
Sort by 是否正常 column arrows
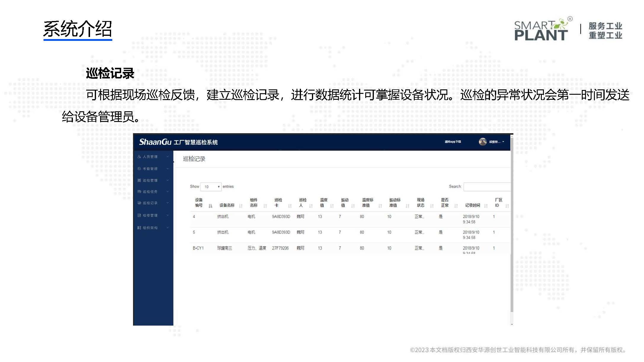(456, 206)
